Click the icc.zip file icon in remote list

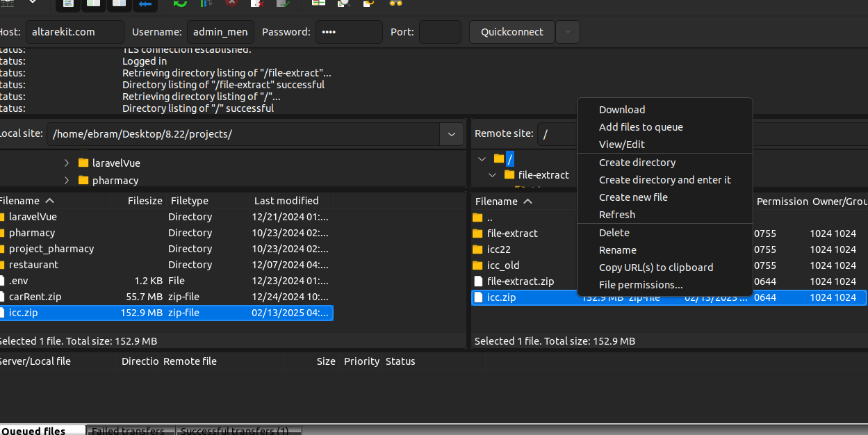[x=478, y=297]
